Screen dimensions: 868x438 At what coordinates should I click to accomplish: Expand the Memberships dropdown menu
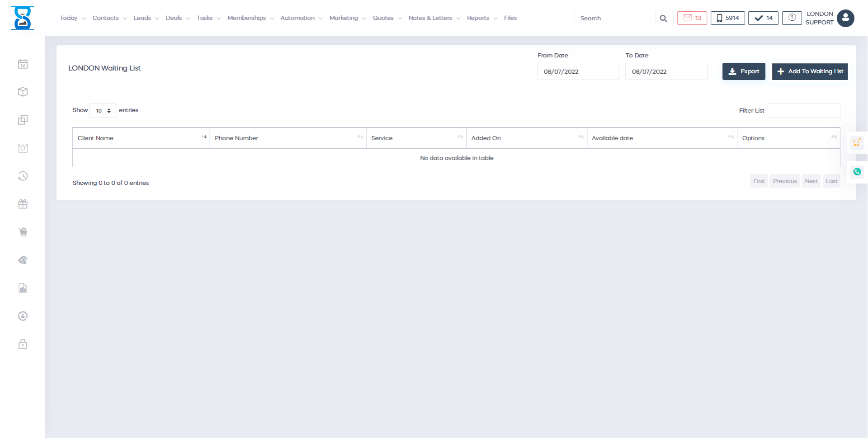(x=250, y=18)
